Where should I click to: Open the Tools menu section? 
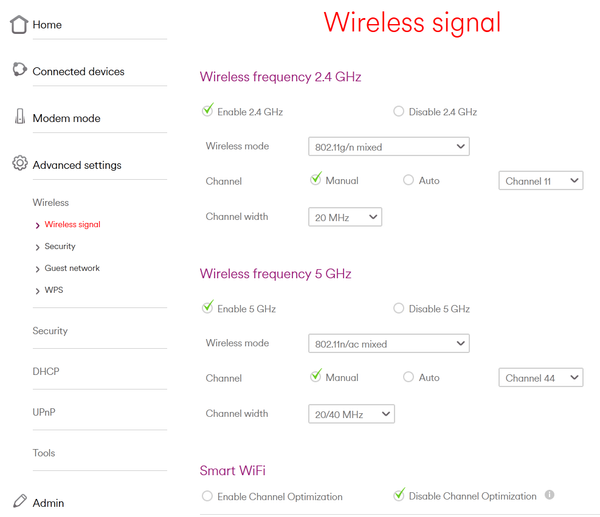tap(44, 453)
